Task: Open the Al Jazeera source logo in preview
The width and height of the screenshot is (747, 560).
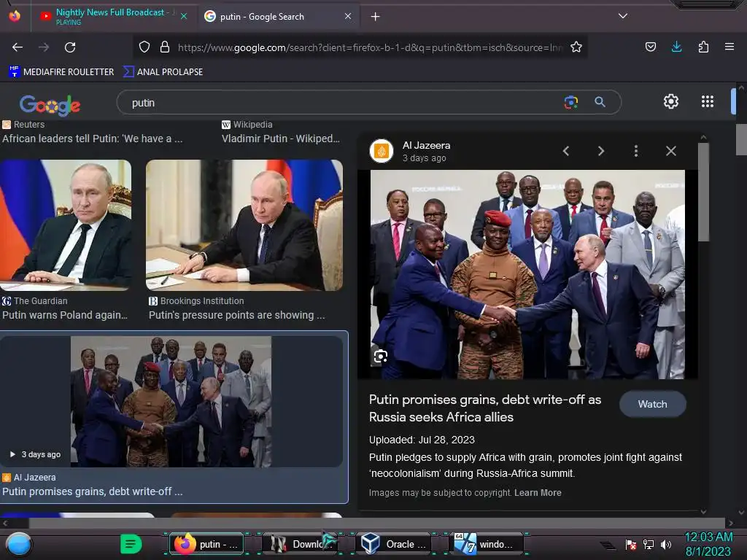Action: tap(381, 151)
